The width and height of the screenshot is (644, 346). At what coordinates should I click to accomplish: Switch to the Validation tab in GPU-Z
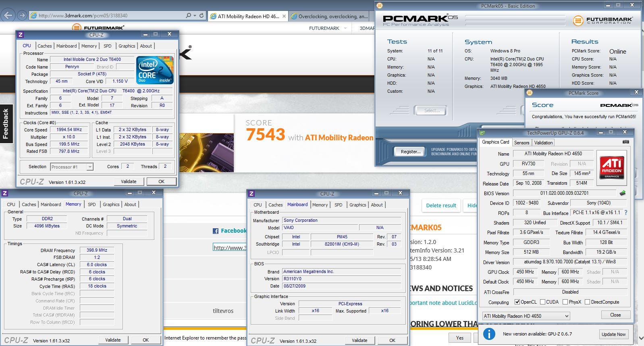(x=543, y=143)
